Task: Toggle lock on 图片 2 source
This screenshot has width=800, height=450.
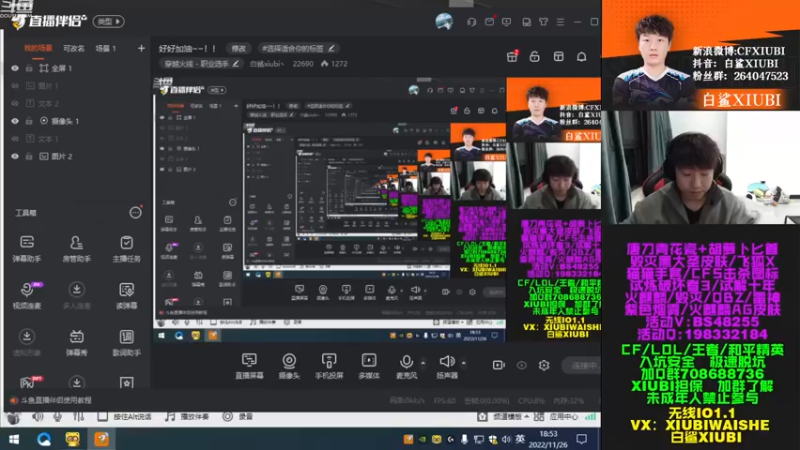Action: coord(29,156)
